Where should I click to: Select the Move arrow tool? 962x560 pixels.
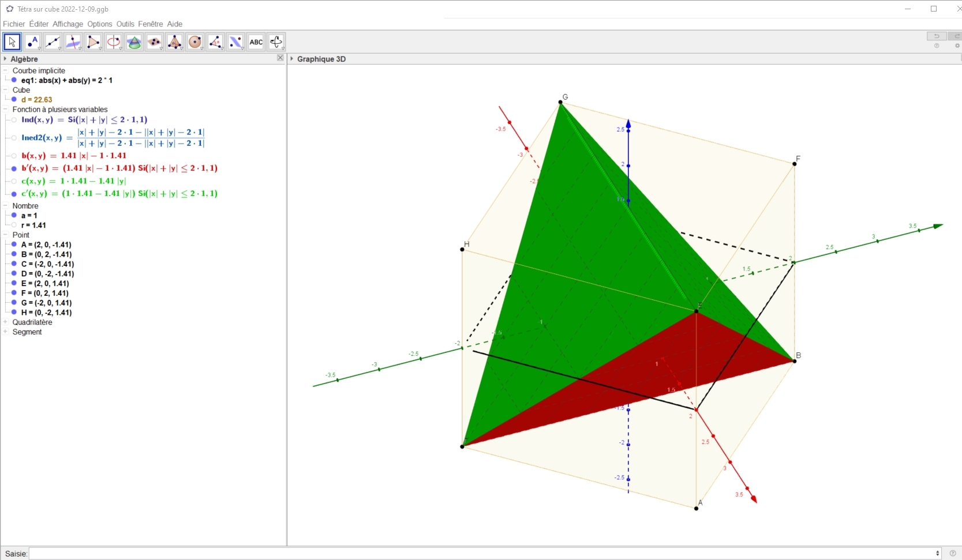[12, 42]
